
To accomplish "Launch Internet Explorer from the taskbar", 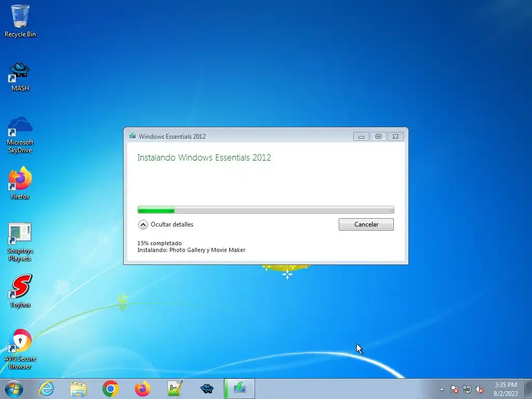I will tap(46, 389).
